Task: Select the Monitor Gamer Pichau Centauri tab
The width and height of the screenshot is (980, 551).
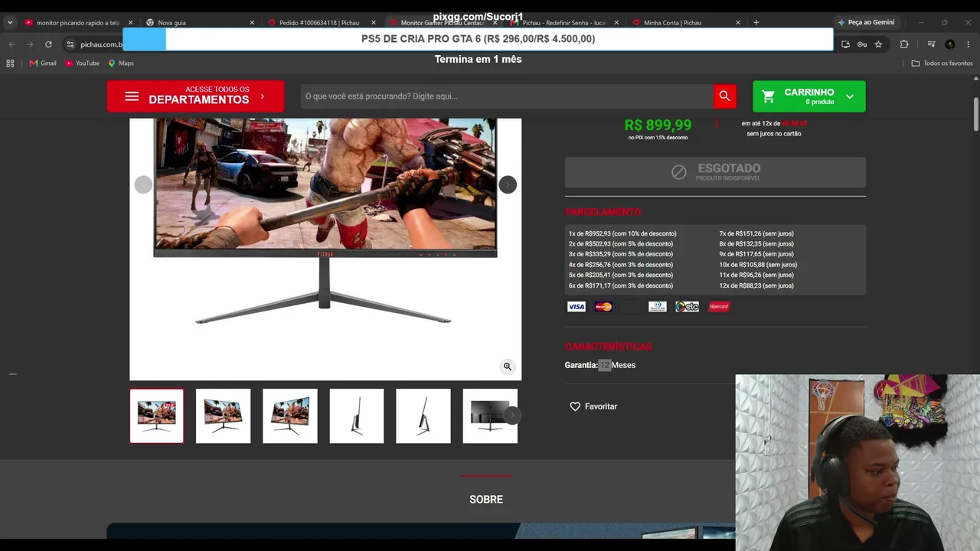Action: pos(443,22)
